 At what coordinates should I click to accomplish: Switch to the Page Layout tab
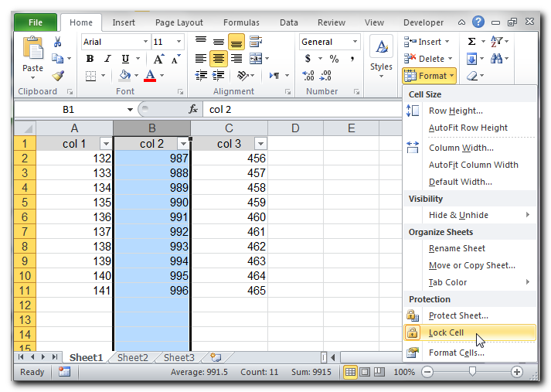(179, 22)
